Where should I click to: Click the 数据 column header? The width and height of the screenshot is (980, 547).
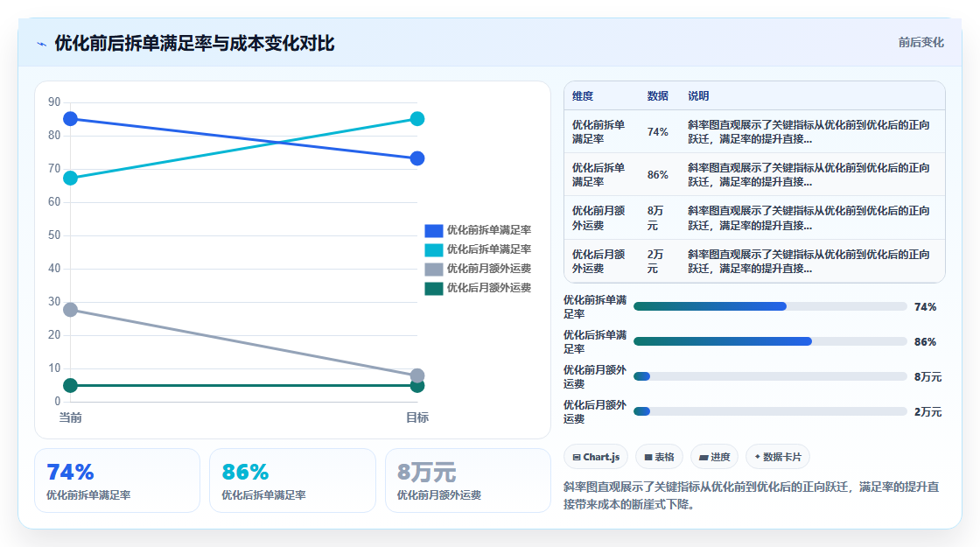tap(657, 96)
